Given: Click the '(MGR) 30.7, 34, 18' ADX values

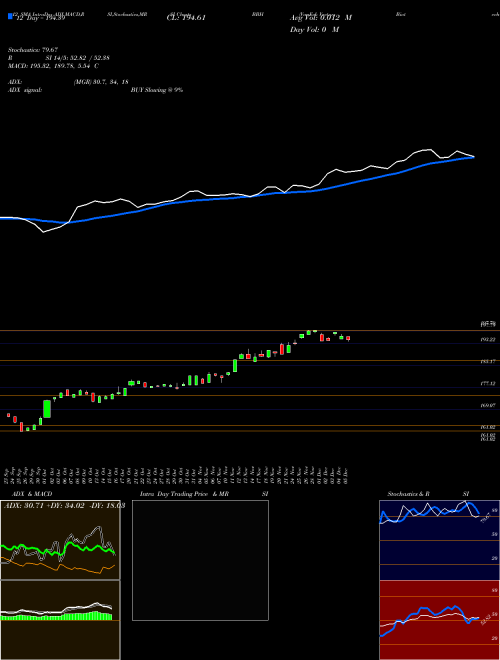Looking at the screenshot, I should pyautogui.click(x=101, y=82).
